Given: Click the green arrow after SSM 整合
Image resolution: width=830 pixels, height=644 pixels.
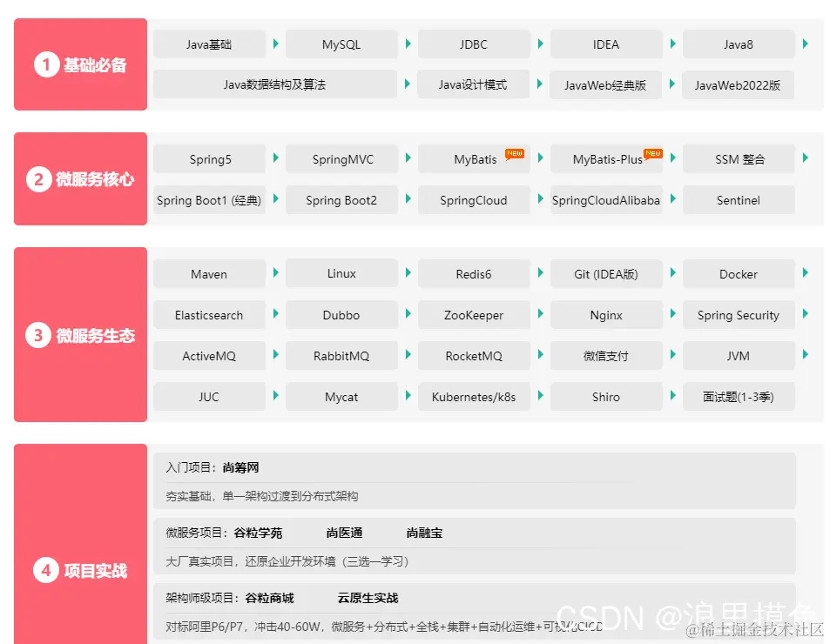Looking at the screenshot, I should tap(805, 158).
